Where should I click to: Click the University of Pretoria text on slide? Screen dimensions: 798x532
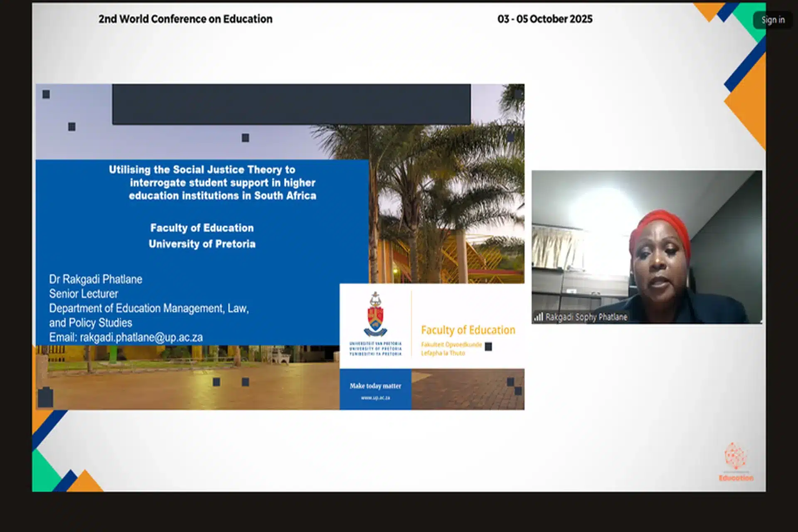[x=202, y=244]
